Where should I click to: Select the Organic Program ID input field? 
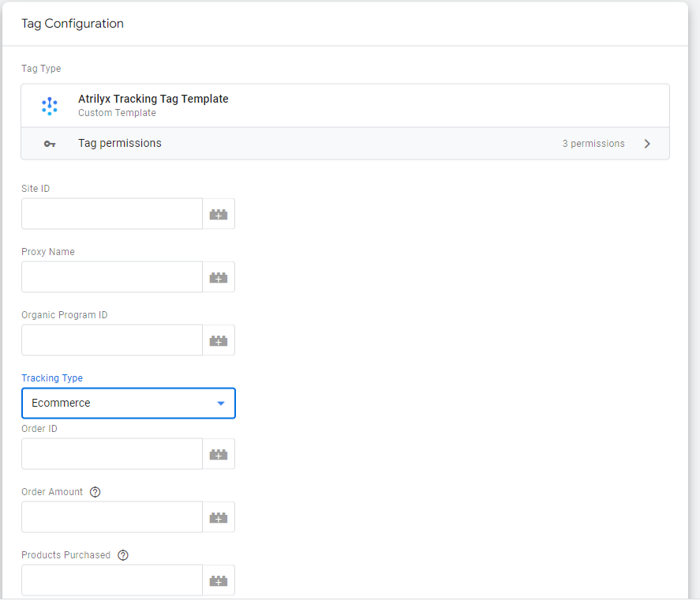click(x=112, y=340)
